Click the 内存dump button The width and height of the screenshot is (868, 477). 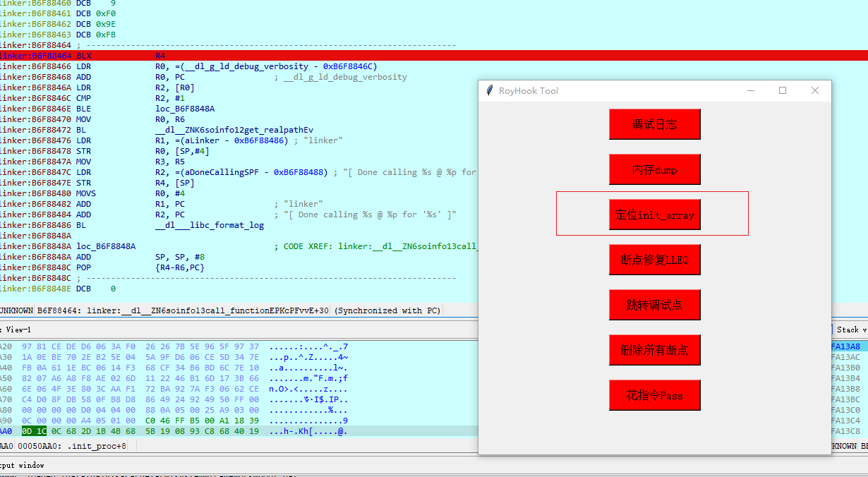pyautogui.click(x=655, y=169)
